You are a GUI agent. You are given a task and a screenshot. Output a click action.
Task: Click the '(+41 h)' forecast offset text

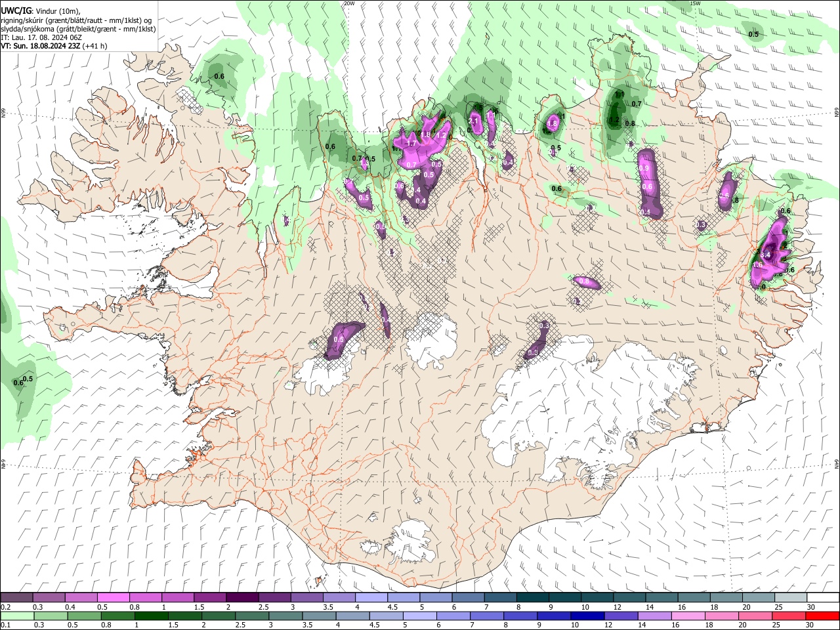pos(96,46)
